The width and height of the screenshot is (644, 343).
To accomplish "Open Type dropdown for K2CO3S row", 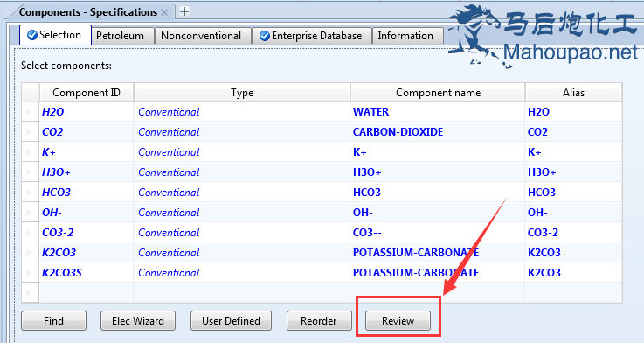I will pyautogui.click(x=242, y=273).
